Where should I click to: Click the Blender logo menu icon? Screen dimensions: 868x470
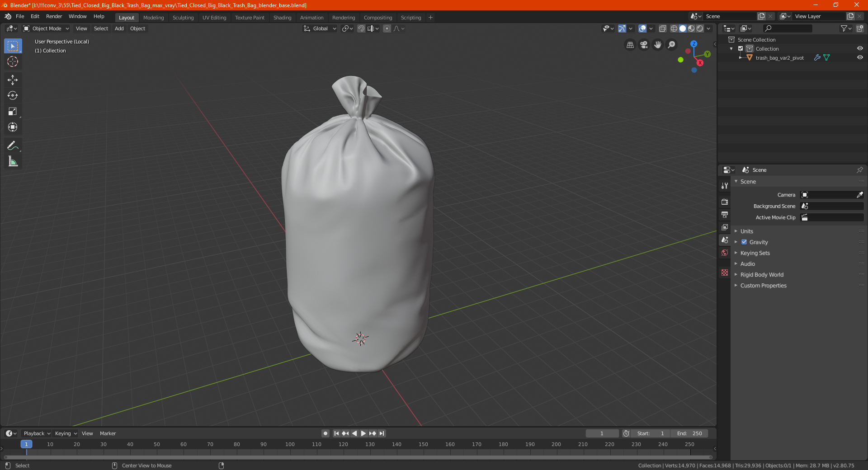(x=8, y=16)
